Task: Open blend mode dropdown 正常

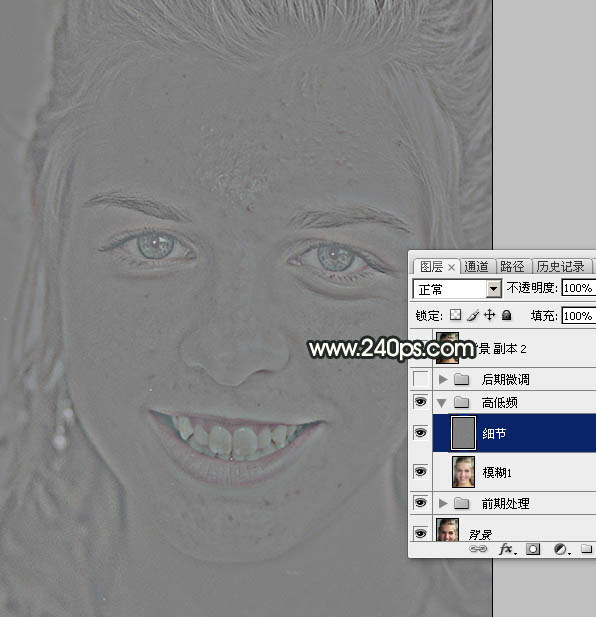Action: click(458, 289)
